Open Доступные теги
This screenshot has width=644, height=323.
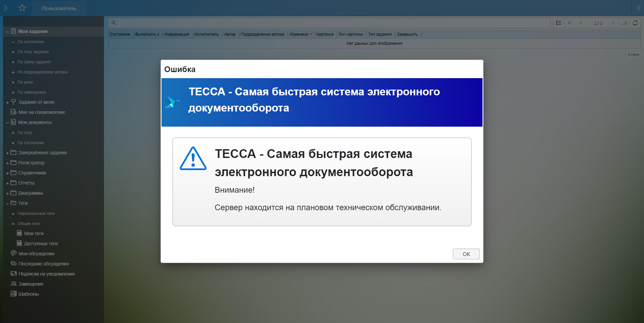41,244
